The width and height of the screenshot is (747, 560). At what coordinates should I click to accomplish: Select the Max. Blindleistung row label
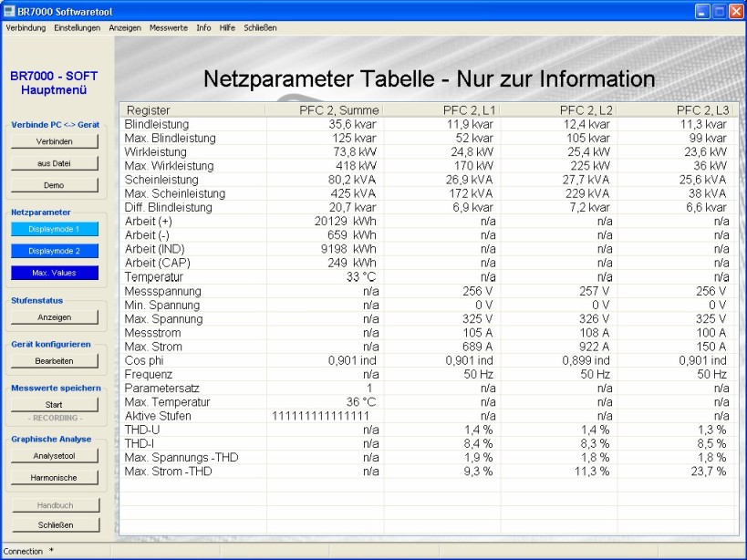click(170, 138)
